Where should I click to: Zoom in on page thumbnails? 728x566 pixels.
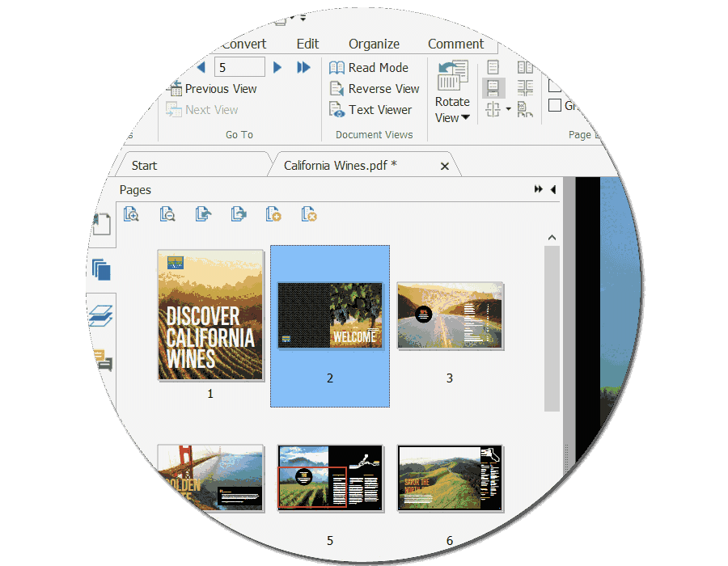click(131, 213)
